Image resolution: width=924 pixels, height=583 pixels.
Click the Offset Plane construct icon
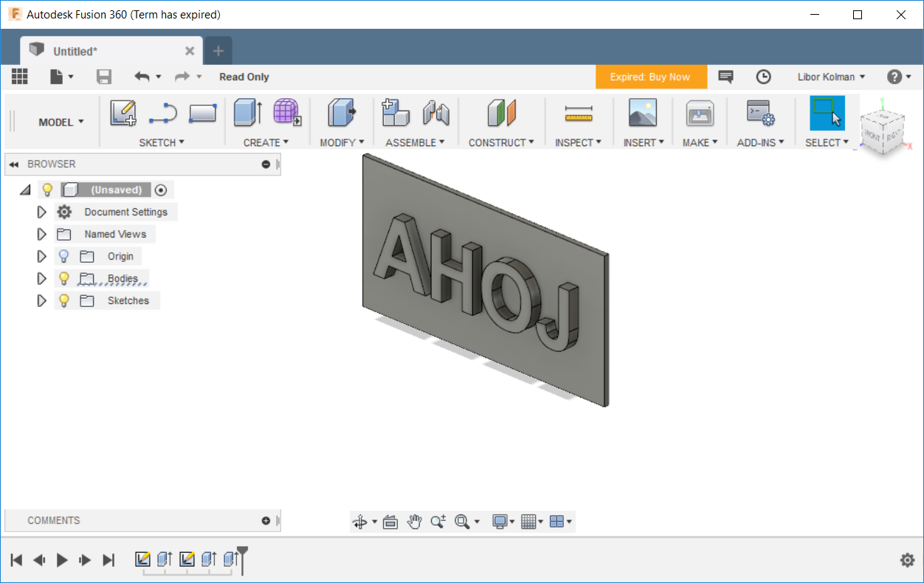502,113
